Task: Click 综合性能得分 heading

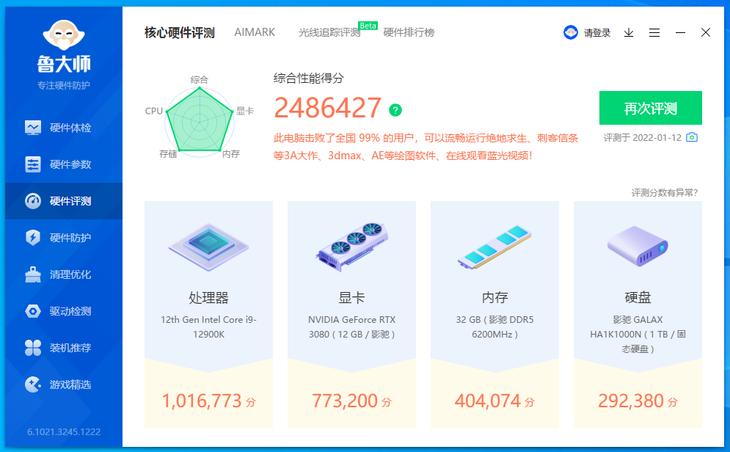Action: click(308, 78)
